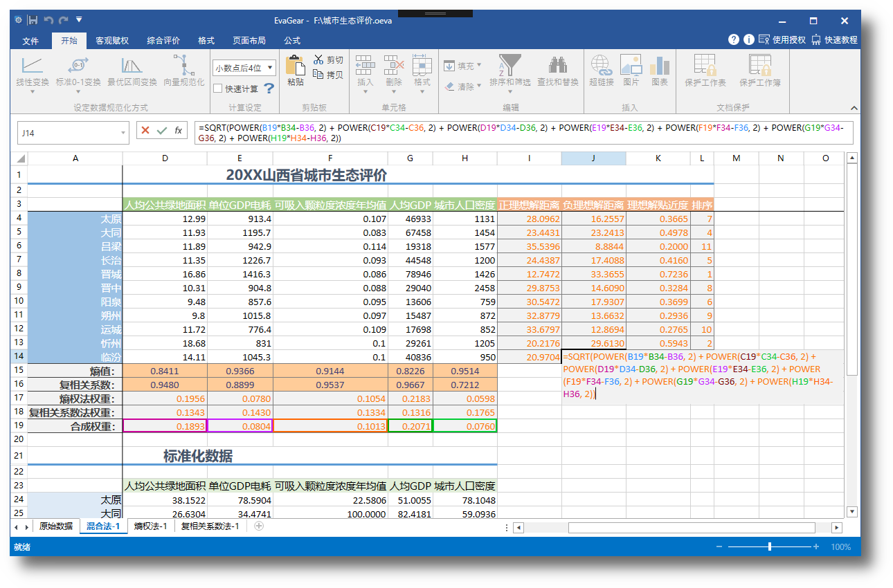
Task: Click the horizontal scrollbar right arrow
Action: coord(837,528)
